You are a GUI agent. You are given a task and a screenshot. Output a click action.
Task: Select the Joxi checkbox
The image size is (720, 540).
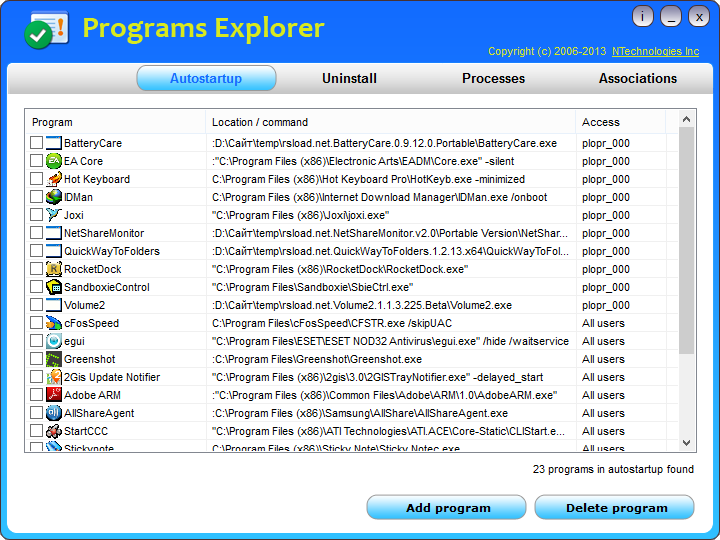pyautogui.click(x=36, y=215)
